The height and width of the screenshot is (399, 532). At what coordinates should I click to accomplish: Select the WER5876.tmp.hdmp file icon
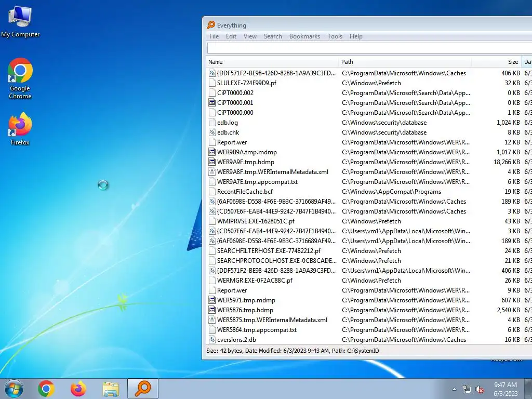[212, 310]
